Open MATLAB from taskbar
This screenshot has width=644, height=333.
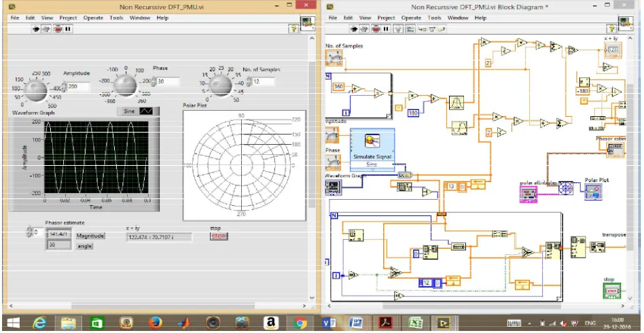[184, 323]
